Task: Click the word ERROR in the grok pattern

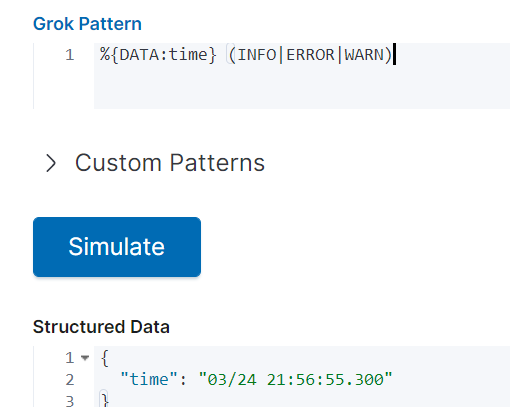Action: click(310, 55)
